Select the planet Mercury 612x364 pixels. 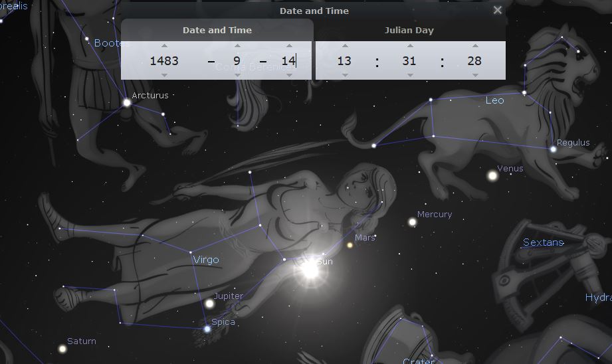(x=412, y=223)
